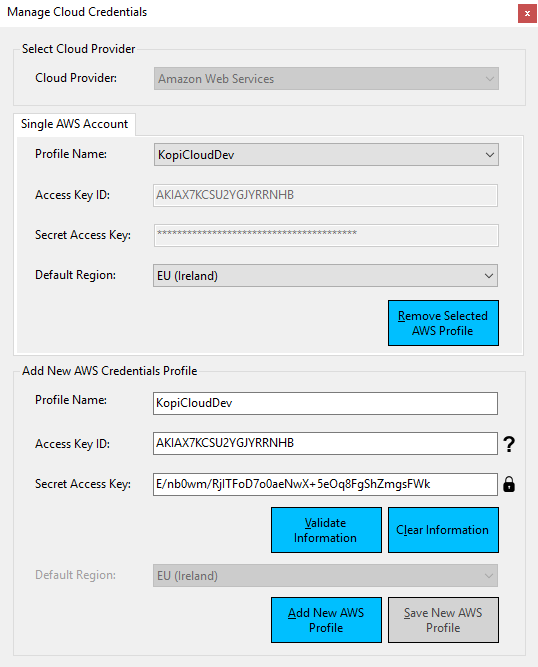Viewport: 538px width, 667px height.
Task: Click the read-only Access Key ID box
Action: tap(325, 195)
